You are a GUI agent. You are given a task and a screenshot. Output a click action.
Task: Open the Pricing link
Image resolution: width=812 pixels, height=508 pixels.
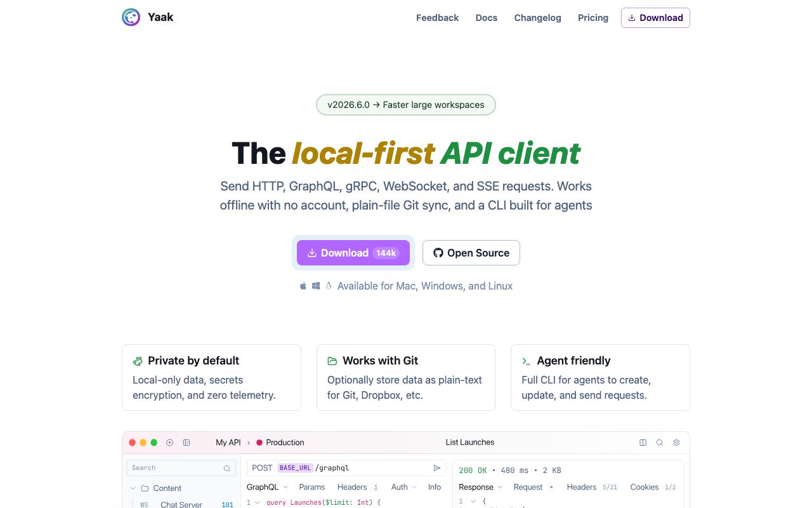(593, 18)
